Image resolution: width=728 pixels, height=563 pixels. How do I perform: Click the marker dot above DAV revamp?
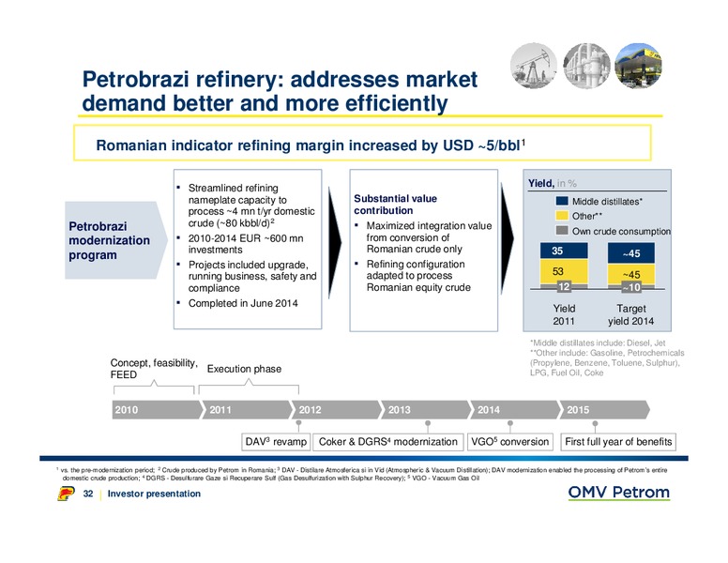pyautogui.click(x=299, y=423)
